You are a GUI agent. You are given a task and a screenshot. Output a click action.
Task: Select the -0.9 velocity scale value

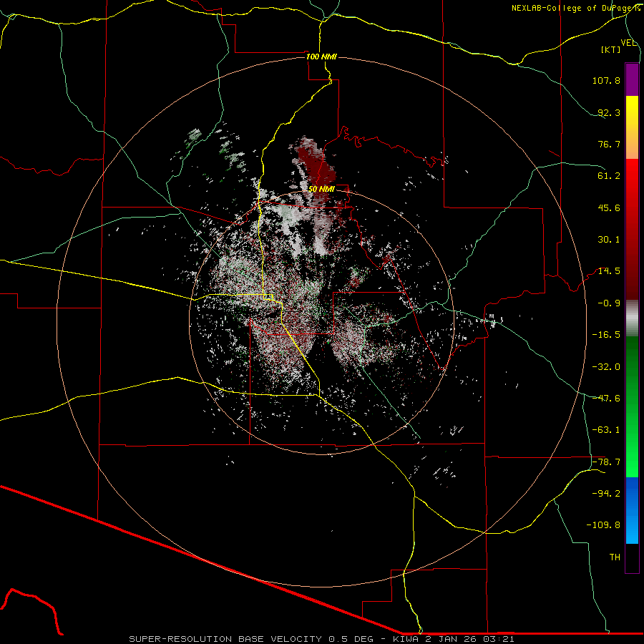(609, 303)
